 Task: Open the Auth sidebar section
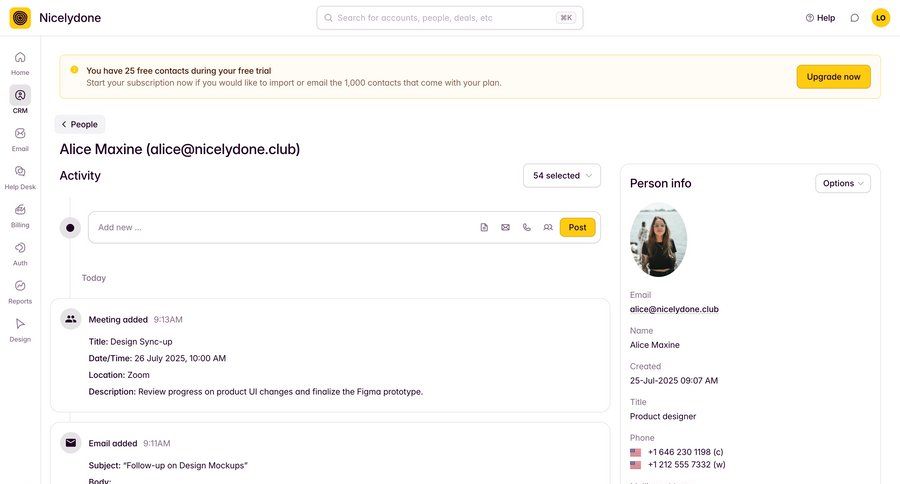20,253
